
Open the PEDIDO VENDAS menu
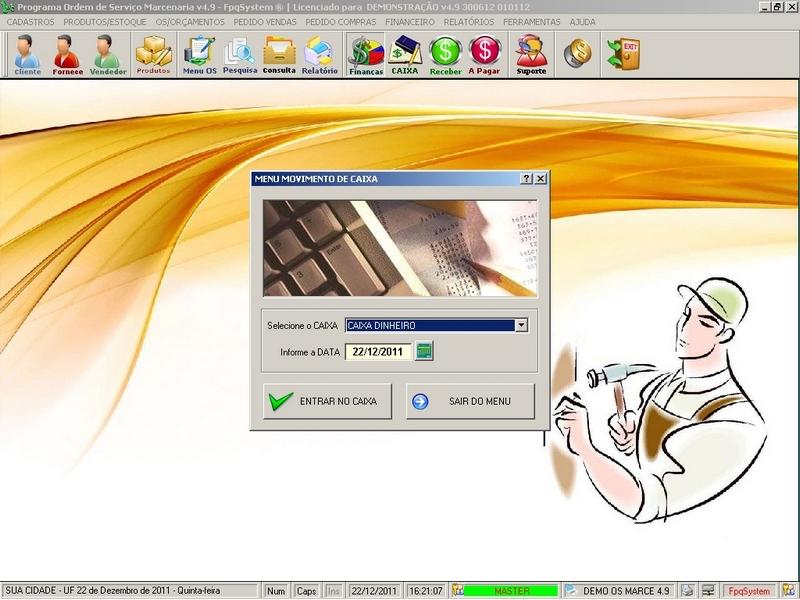pos(265,22)
